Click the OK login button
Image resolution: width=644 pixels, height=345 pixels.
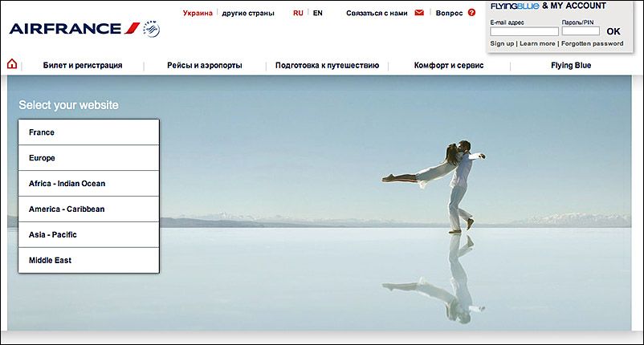point(613,31)
